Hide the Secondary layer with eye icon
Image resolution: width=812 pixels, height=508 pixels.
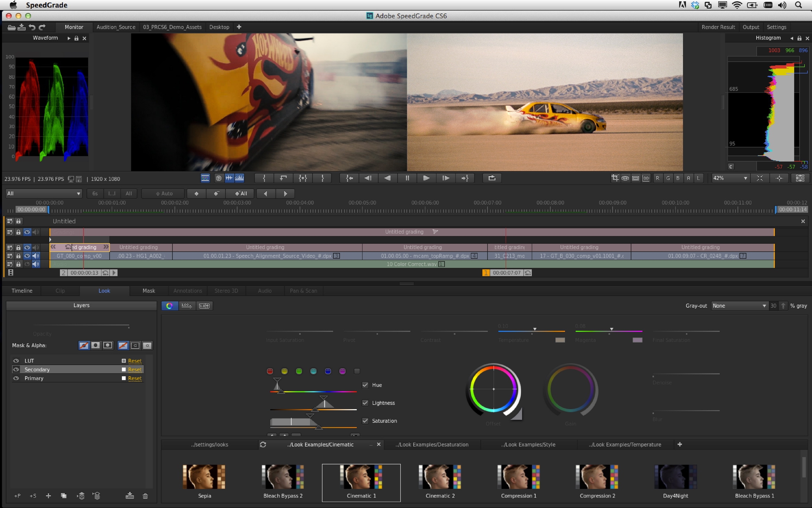click(x=16, y=369)
